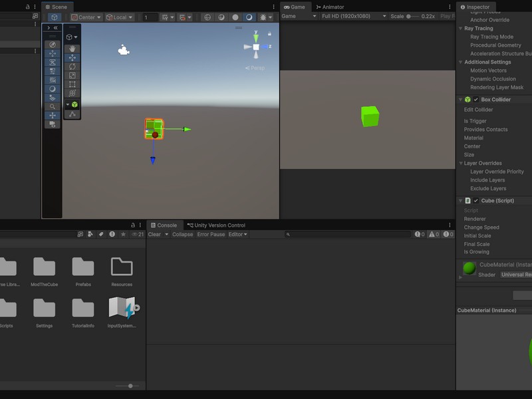The height and width of the screenshot is (399, 532).
Task: Select the Rotate tool
Action: click(x=72, y=66)
